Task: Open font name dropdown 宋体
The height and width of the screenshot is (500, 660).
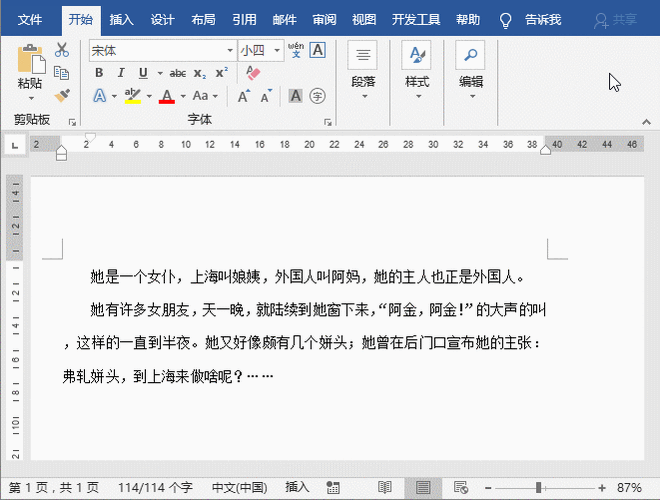Action: click(230, 51)
